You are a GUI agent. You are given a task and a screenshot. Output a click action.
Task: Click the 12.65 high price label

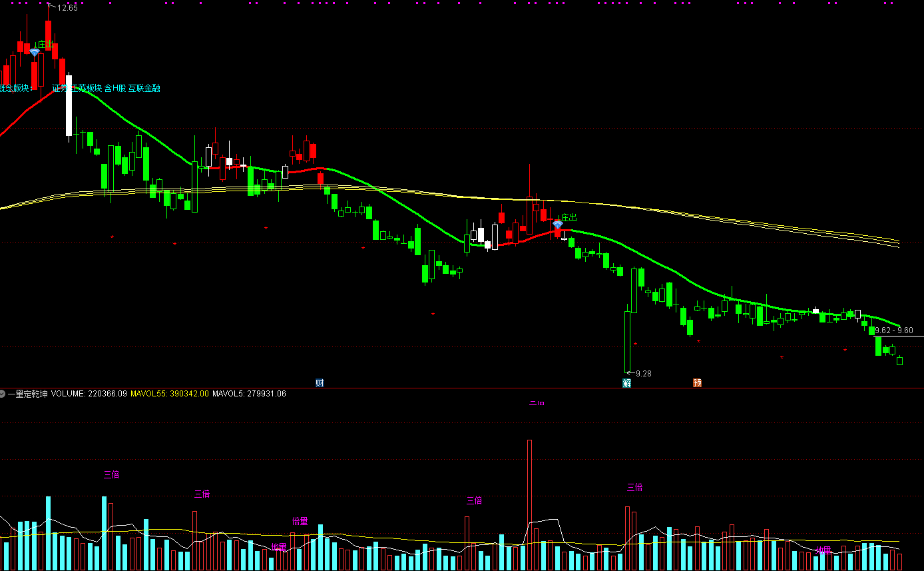[67, 8]
